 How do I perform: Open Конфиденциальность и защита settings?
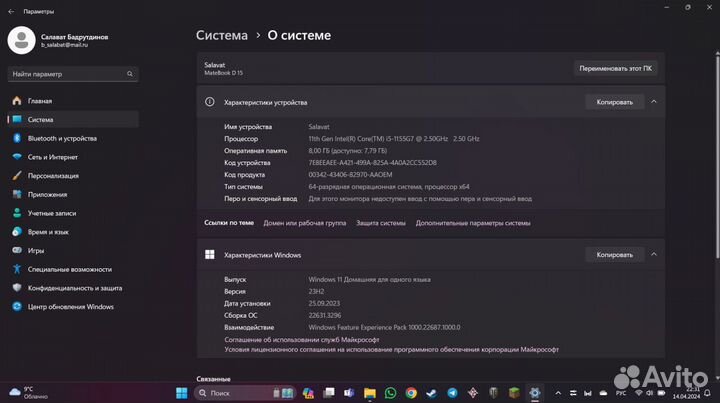coord(73,288)
